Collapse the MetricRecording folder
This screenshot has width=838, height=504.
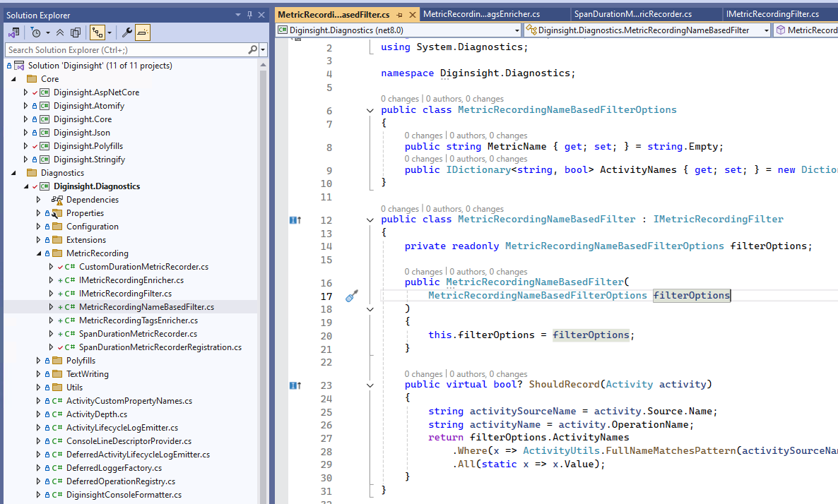(39, 253)
